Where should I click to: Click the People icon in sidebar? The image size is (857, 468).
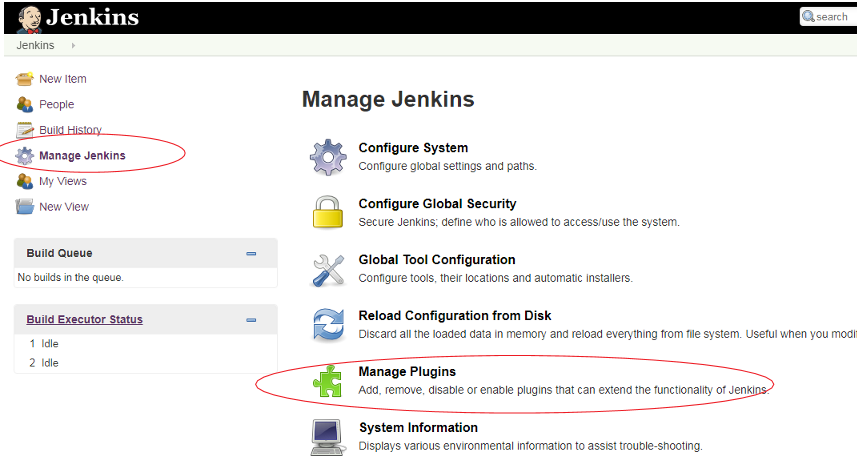pyautogui.click(x=25, y=104)
